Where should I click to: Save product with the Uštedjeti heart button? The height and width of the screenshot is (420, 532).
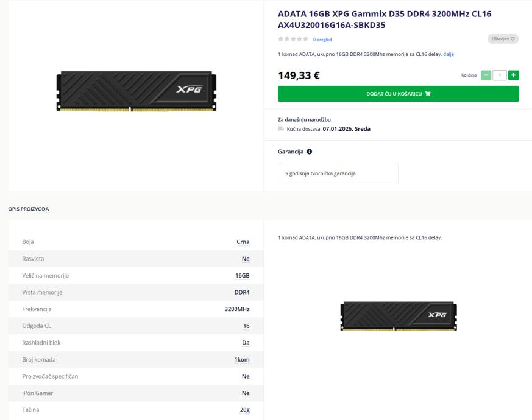click(x=503, y=39)
